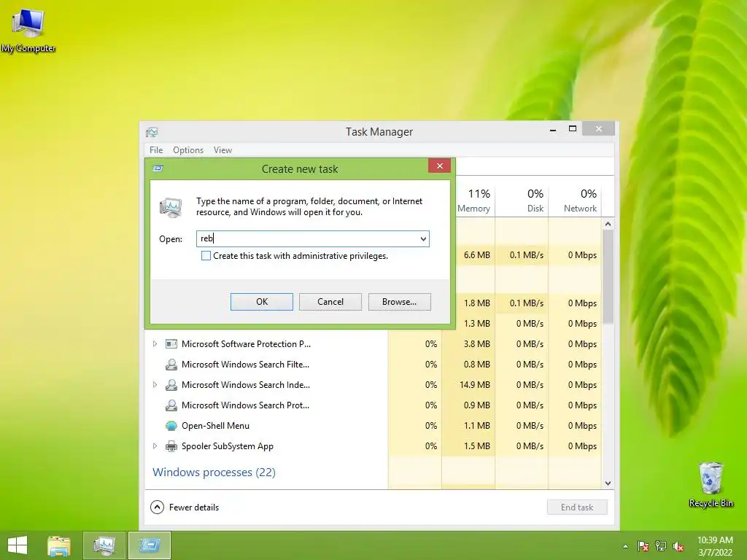Click the muted volume tray icon

[678, 547]
